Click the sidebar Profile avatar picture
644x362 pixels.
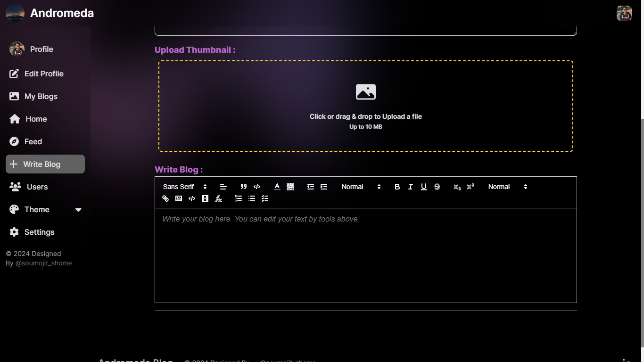[x=17, y=49]
